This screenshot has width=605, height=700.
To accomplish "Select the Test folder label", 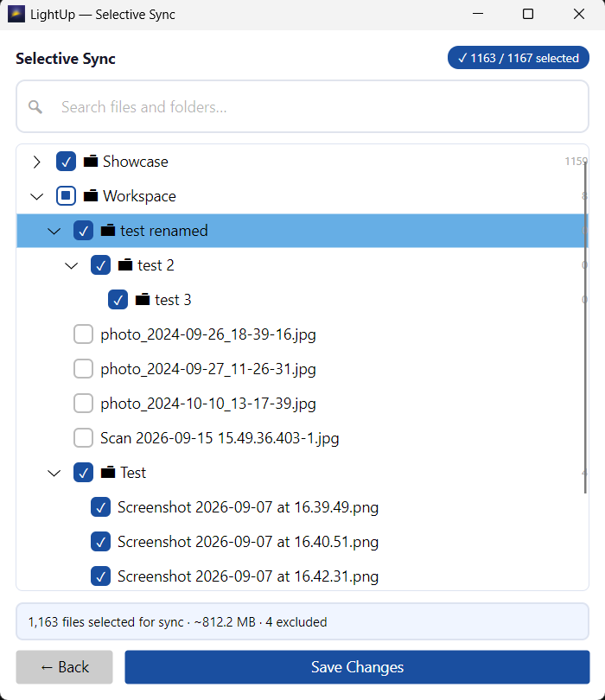I will 133,473.
